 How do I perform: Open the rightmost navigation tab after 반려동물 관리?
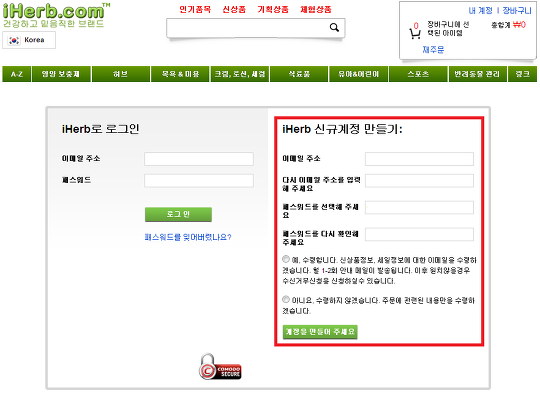(522, 74)
